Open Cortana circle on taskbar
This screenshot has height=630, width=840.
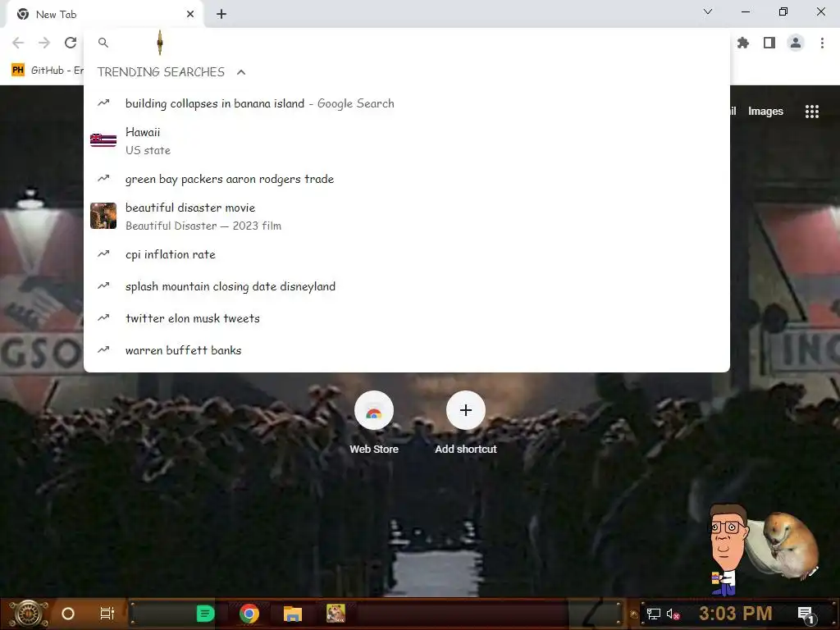coord(68,614)
